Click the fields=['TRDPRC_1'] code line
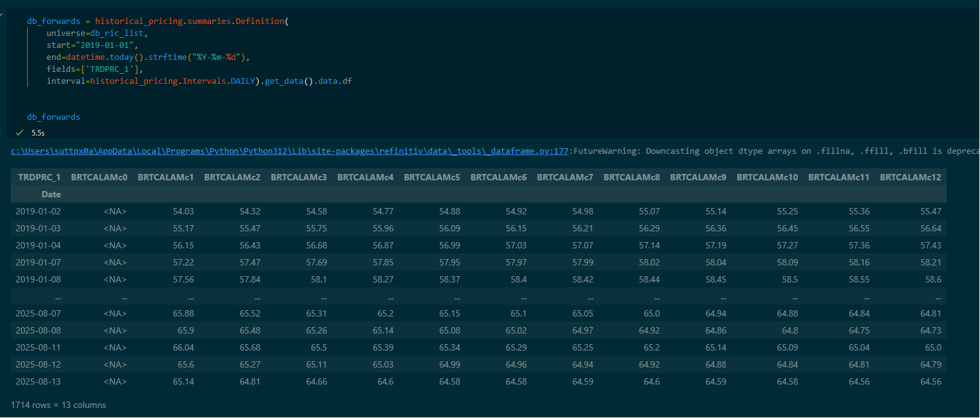980x418 pixels. pyautogui.click(x=95, y=69)
